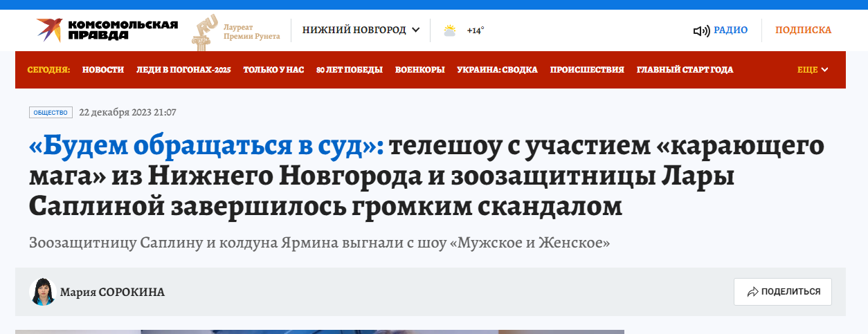
Task: Click the ПОДПИСКА subscription link
Action: coord(803,30)
